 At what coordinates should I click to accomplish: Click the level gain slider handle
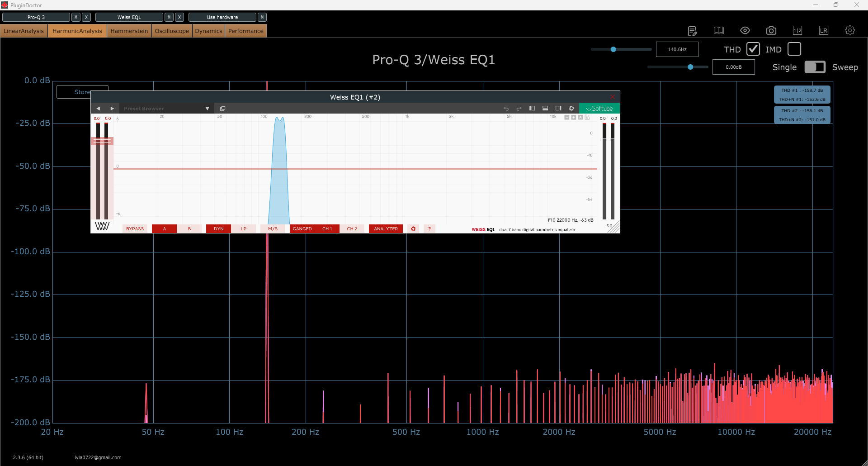690,67
